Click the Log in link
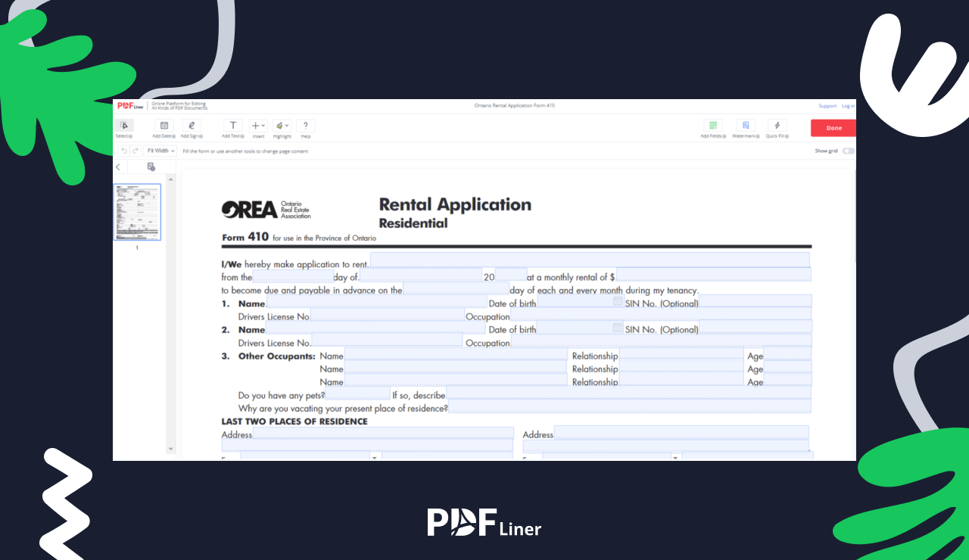This screenshot has width=969, height=560. click(848, 106)
